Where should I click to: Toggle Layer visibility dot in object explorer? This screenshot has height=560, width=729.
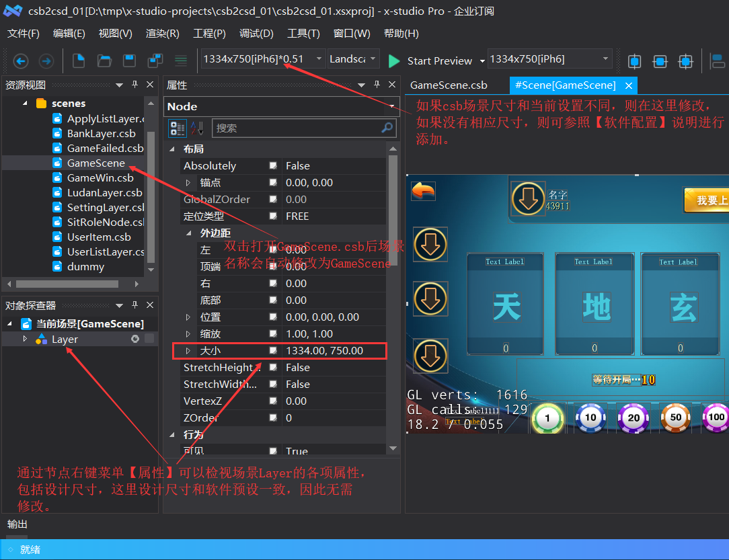(135, 339)
